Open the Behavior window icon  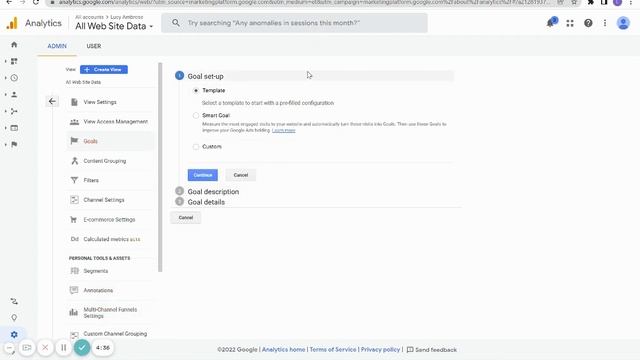point(14,128)
